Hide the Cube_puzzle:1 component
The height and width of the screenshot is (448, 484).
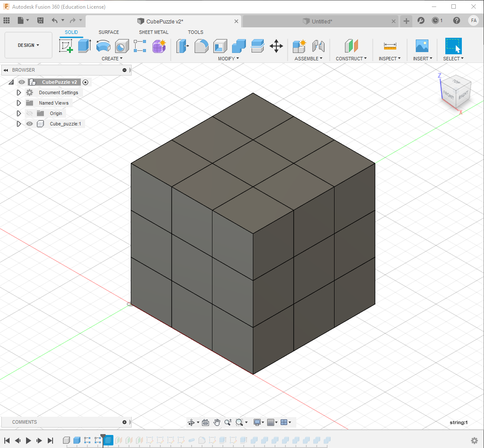coord(29,124)
